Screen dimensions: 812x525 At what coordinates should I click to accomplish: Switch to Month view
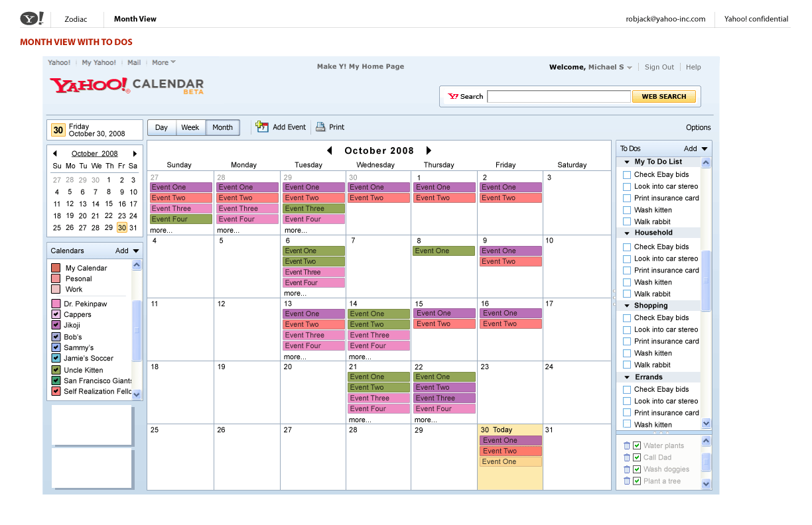(222, 127)
